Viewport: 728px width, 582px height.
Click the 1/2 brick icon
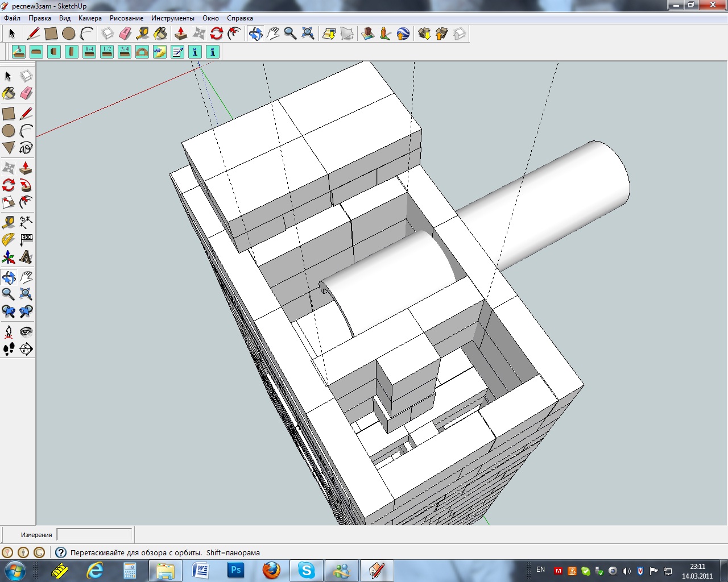tap(107, 52)
